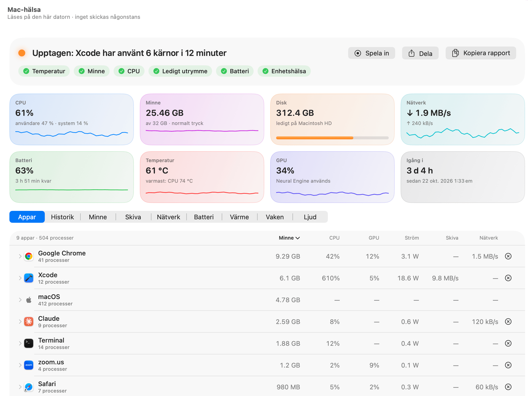
Task: Click the Safari compass icon
Action: [29, 387]
